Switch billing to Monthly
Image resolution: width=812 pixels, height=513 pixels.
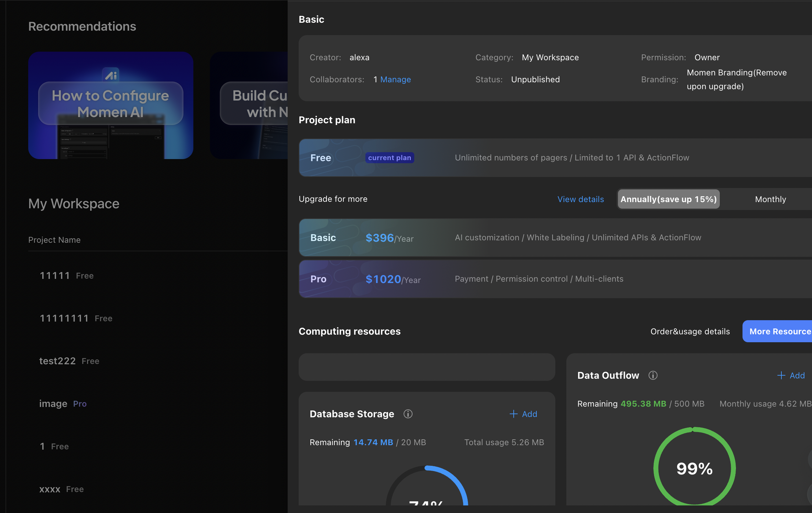click(770, 199)
